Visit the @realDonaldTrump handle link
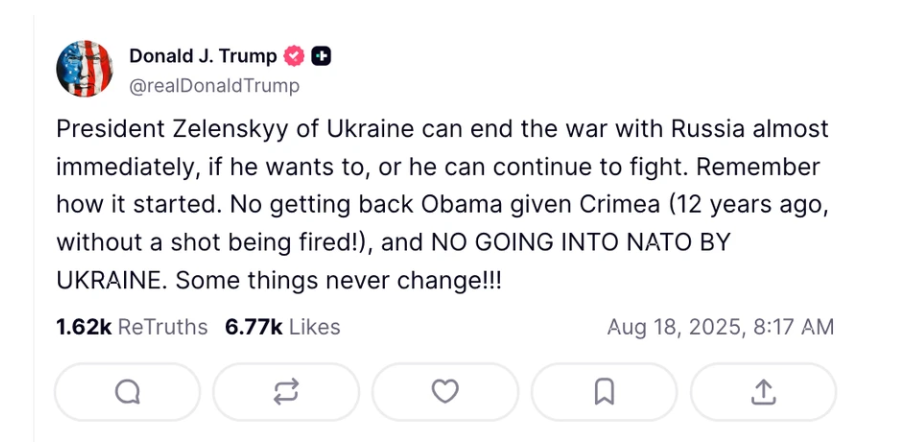 coord(214,85)
